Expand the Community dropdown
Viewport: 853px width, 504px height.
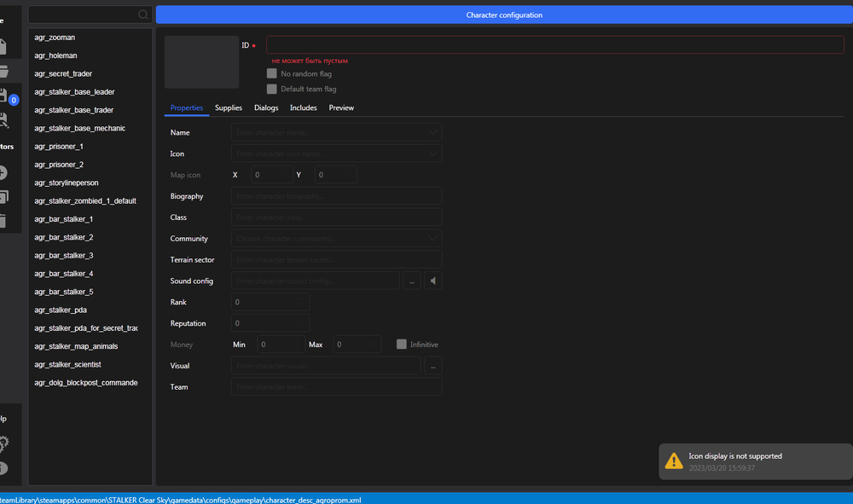click(434, 239)
